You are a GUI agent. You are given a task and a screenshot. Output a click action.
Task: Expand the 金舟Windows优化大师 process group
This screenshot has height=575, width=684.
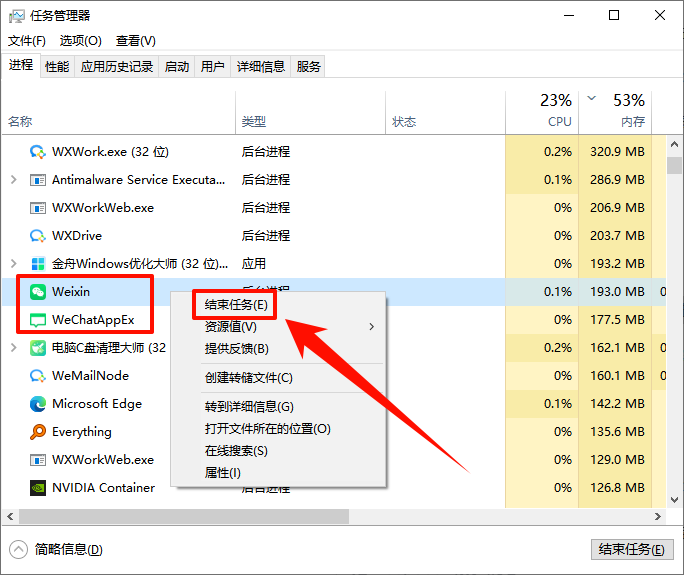14,264
